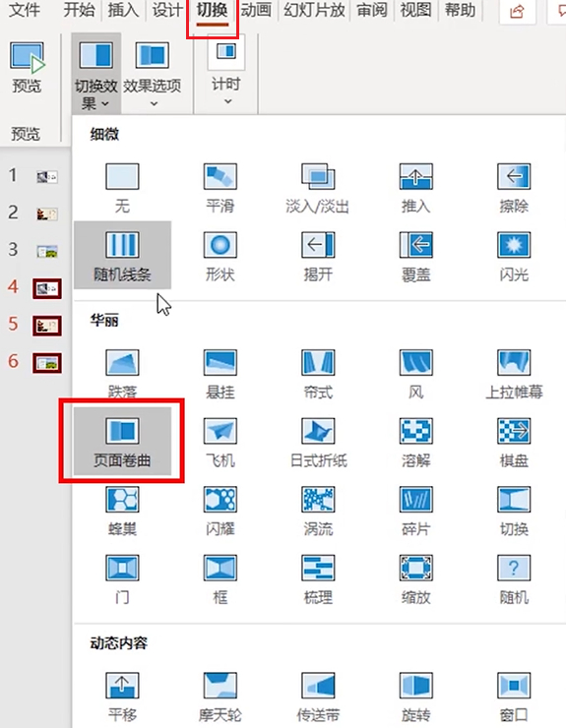566x728 pixels.
Task: Select the 蜂巢 honeycomb transition
Action: coord(122,510)
